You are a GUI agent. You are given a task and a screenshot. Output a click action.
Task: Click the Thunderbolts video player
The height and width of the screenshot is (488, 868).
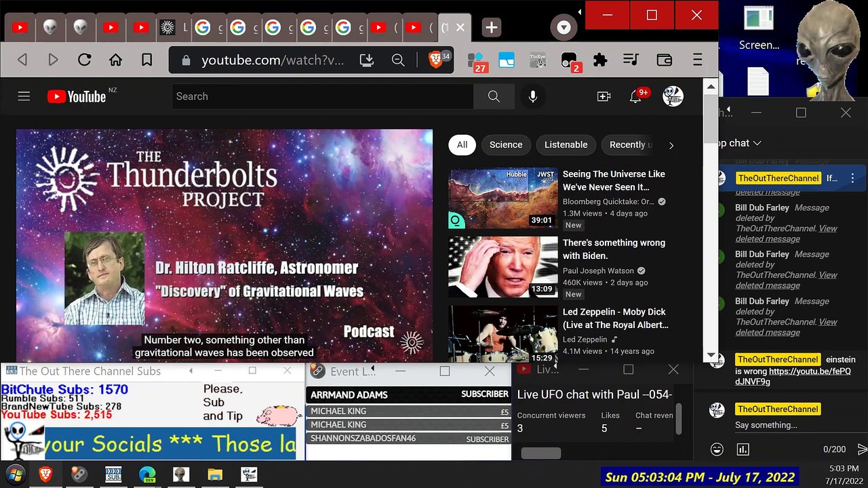click(224, 245)
